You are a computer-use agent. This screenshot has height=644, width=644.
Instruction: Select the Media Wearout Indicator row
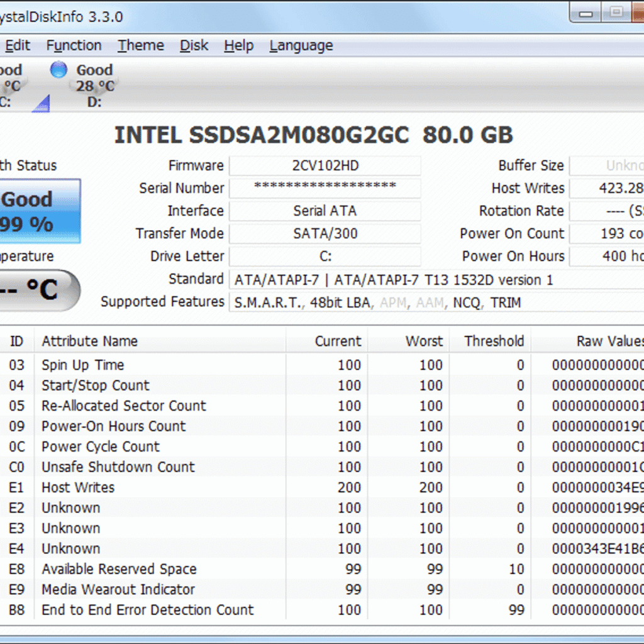tap(118, 589)
